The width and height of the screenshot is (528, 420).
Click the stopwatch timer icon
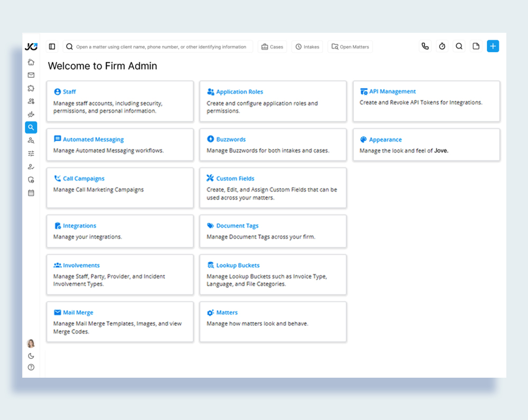[442, 46]
